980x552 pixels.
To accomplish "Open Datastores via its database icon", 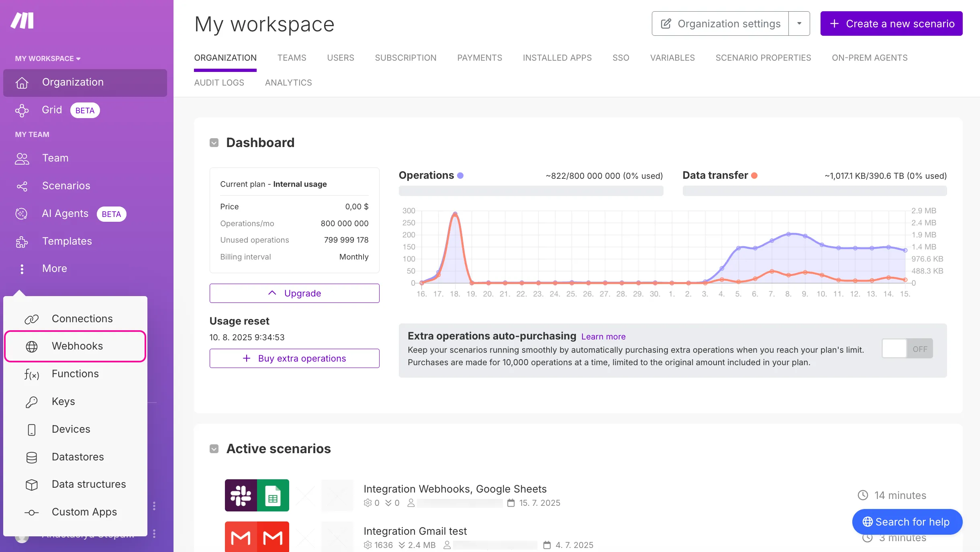I will pos(32,457).
